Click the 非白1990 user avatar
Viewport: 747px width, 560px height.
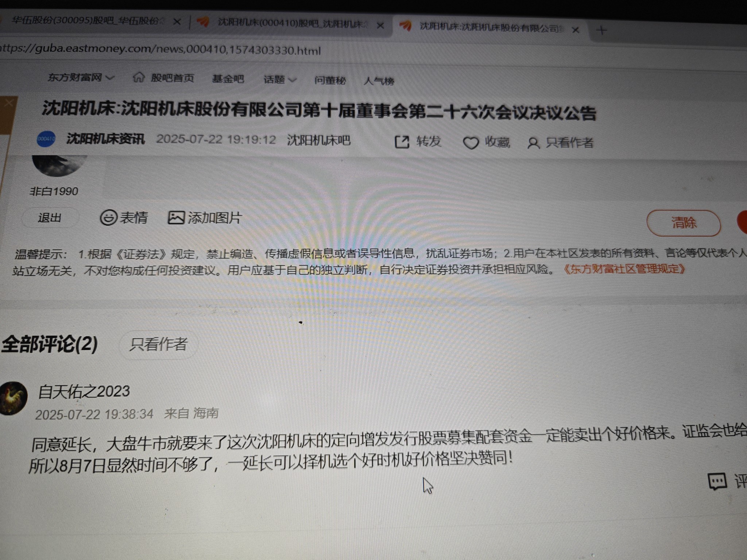pyautogui.click(x=59, y=166)
